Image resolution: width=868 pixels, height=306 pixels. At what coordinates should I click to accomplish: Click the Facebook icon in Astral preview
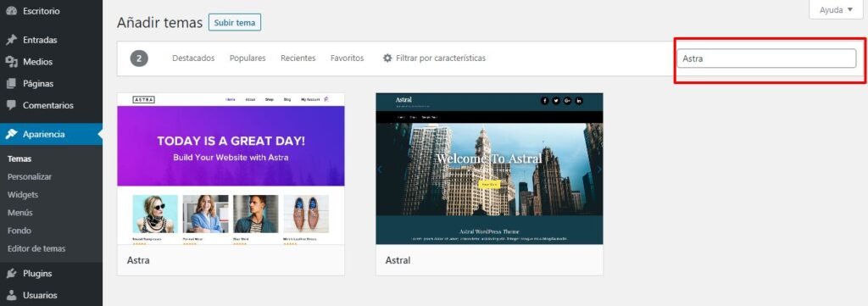click(x=544, y=100)
